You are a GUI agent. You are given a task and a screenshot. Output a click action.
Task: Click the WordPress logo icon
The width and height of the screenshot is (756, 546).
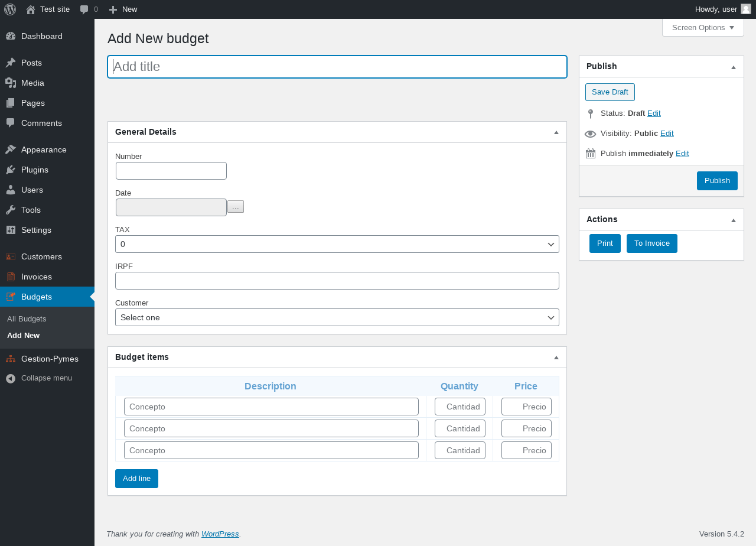pyautogui.click(x=10, y=9)
